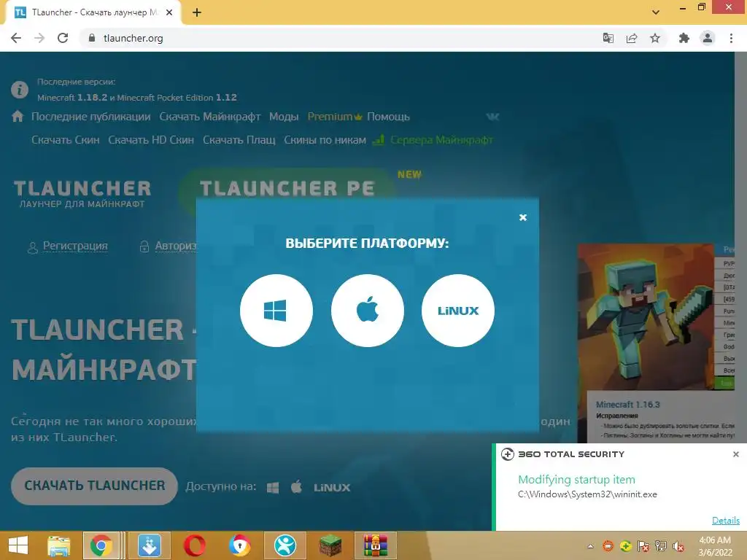This screenshot has width=747, height=560.
Task: Open WinRAR from taskbar
Action: point(376,545)
